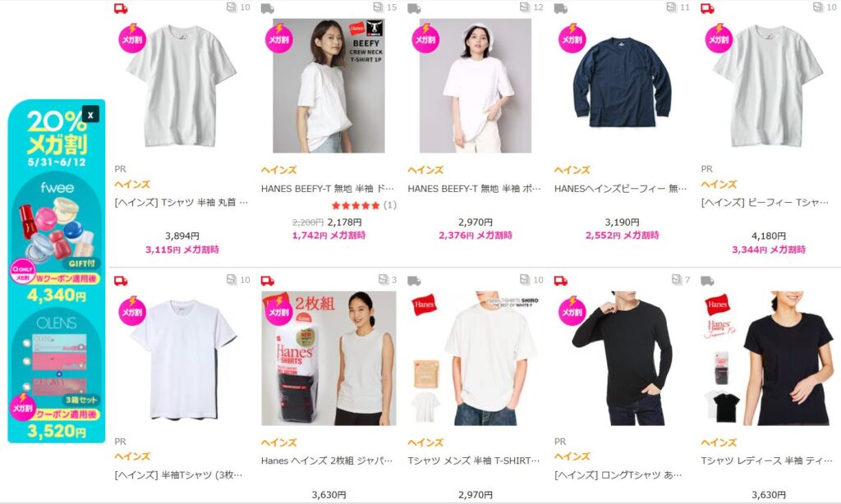
Task: Click the similar-items icon showing count 3
Action: (x=383, y=279)
